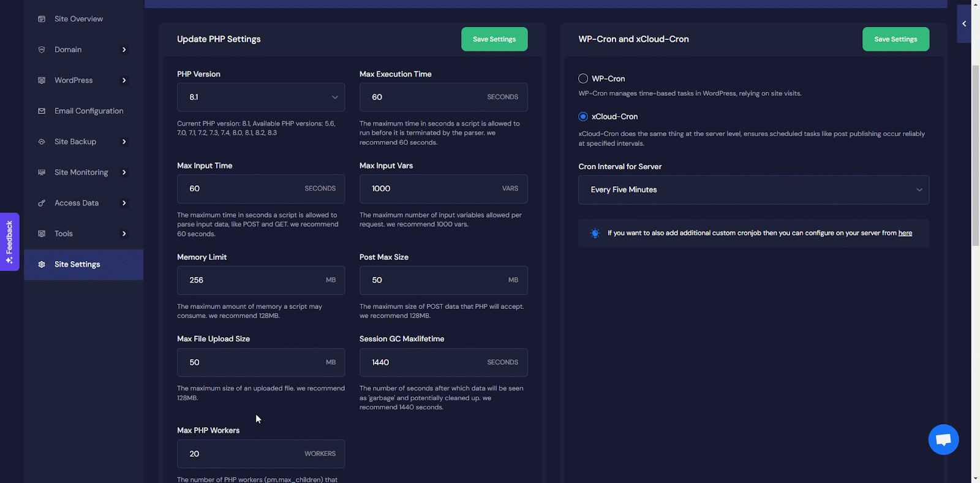Follow the 'here' link for custom cronjob
The width and height of the screenshot is (980, 483).
tap(905, 233)
